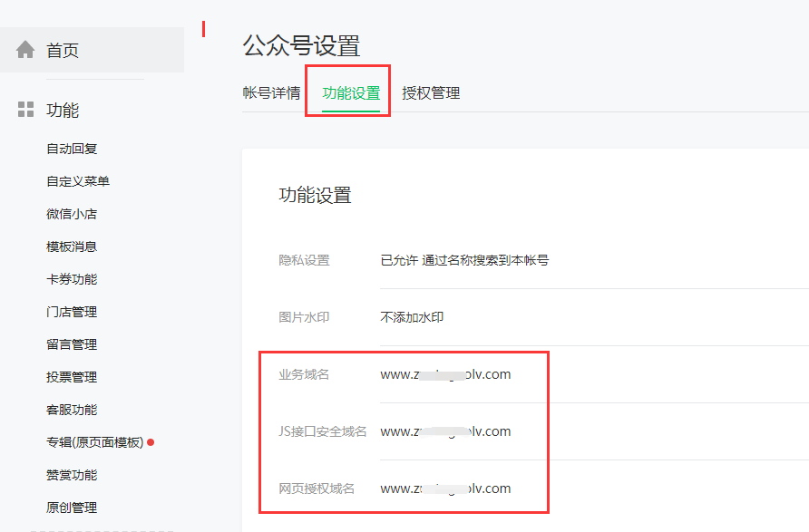Click the home icon beside 首页
The height and width of the screenshot is (532, 809).
pos(25,50)
